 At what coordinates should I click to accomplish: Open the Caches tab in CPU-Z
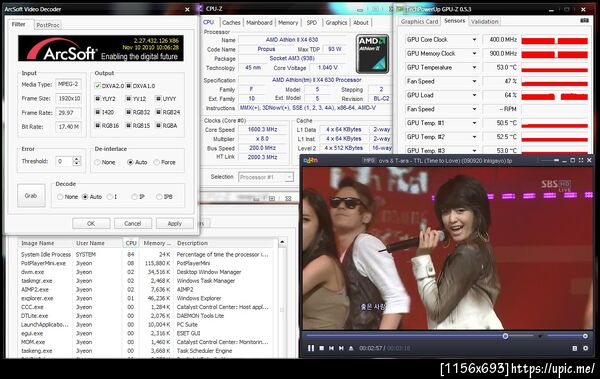pos(231,23)
